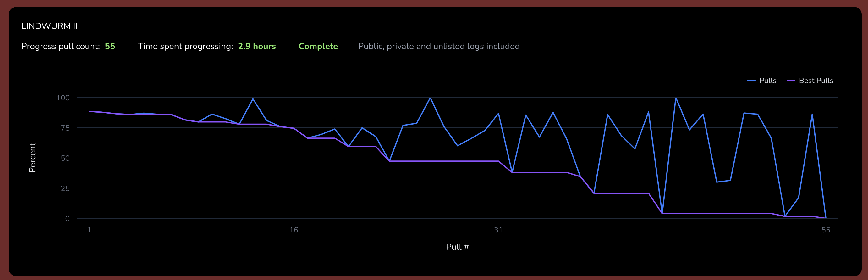Click the 'Progress pull count:' label

click(61, 46)
